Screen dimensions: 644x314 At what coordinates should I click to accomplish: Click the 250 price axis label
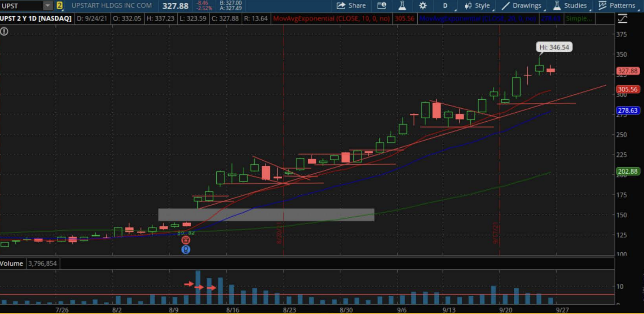point(622,135)
